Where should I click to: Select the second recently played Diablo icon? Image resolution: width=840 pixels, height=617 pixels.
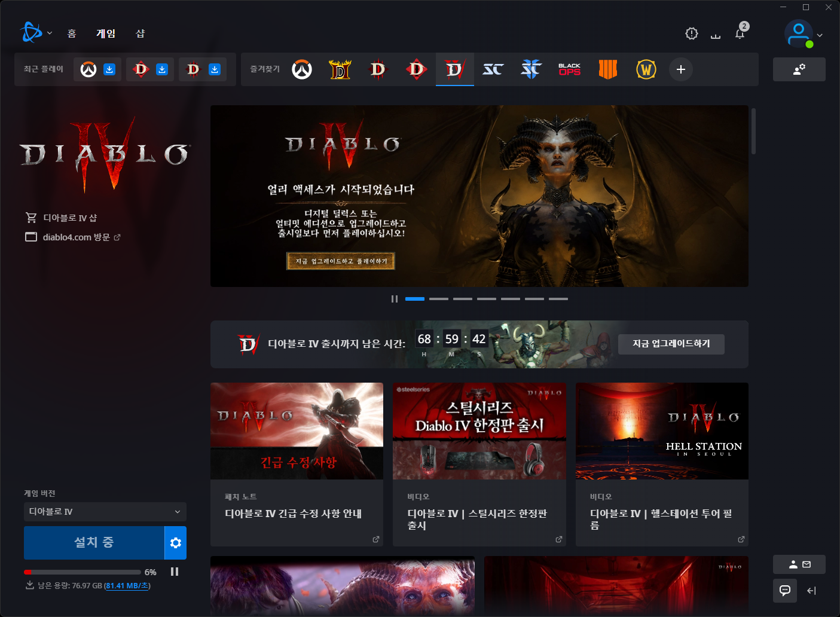point(193,69)
